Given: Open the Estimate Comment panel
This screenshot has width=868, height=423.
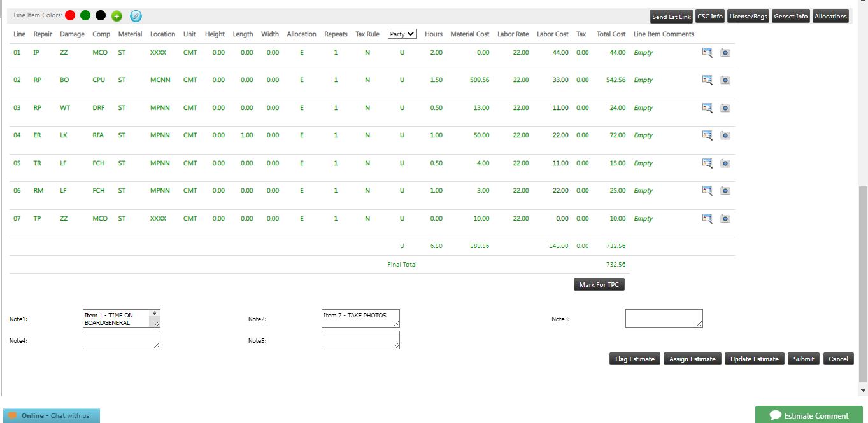Looking at the screenshot, I should [x=809, y=415].
